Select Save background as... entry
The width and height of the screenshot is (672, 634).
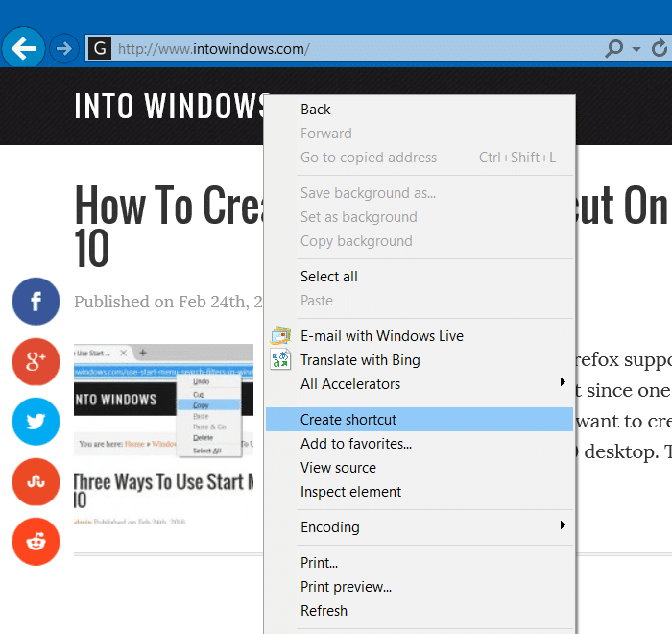(x=420, y=193)
